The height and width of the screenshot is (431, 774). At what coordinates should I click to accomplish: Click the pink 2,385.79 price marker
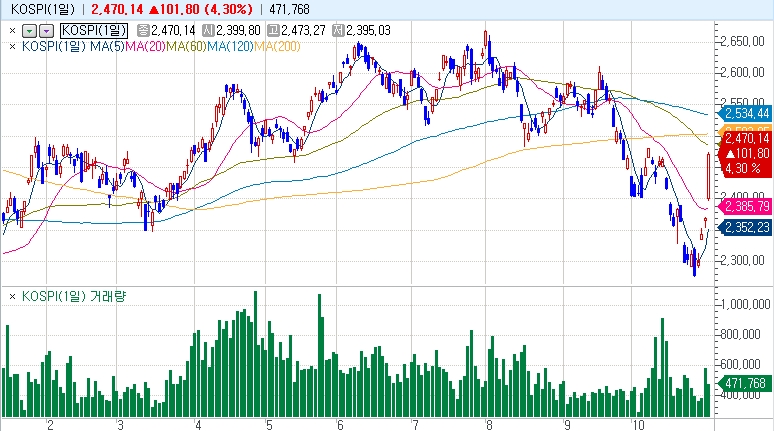[746, 205]
